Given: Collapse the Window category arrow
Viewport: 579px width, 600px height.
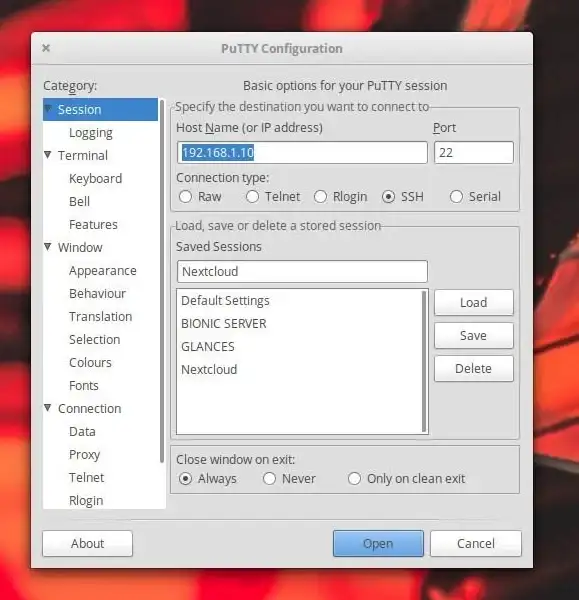Looking at the screenshot, I should click(x=48, y=247).
